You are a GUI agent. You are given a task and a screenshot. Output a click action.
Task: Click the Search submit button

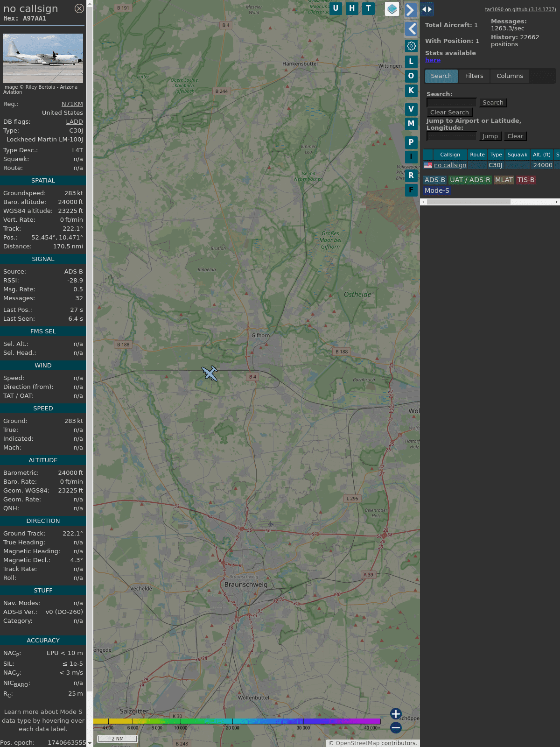tap(493, 103)
